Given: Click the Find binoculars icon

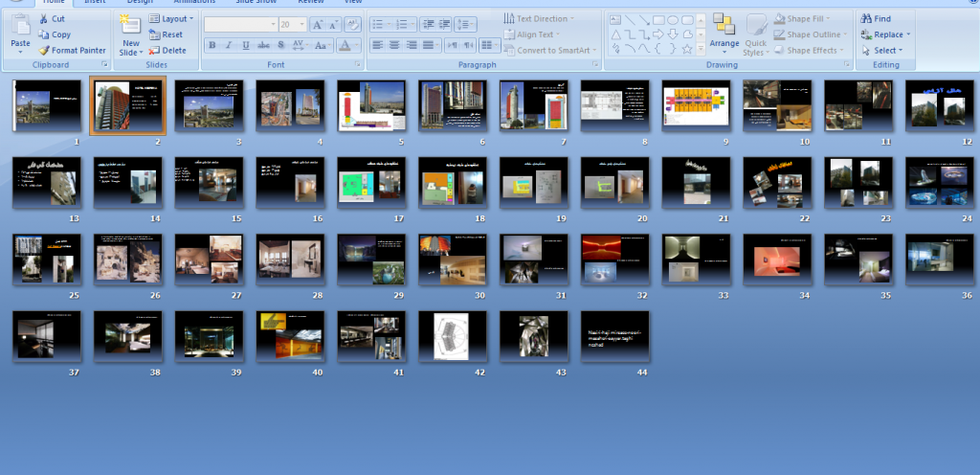Looking at the screenshot, I should (x=866, y=19).
